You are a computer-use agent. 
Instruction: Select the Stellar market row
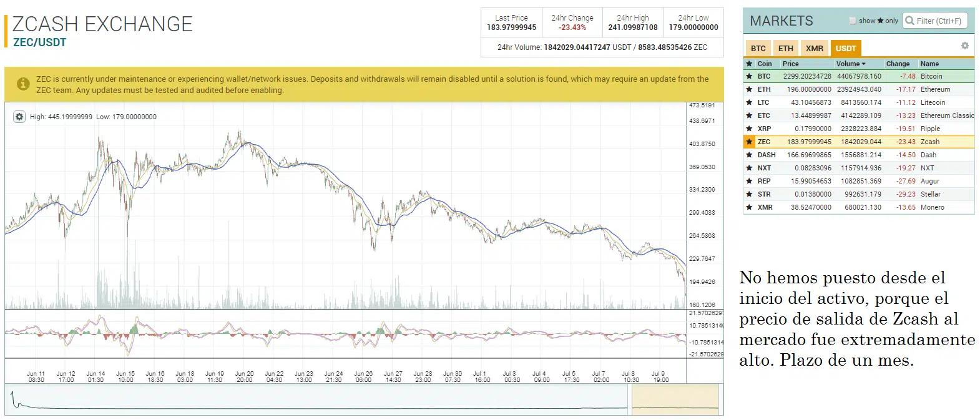[x=859, y=194]
